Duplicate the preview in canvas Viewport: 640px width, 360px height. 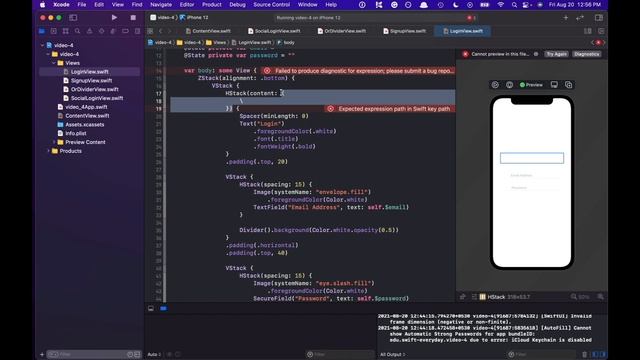pyautogui.click(x=569, y=85)
